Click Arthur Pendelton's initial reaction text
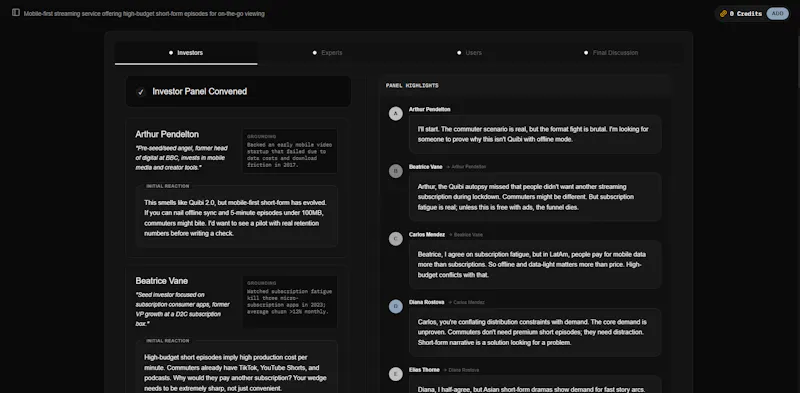The image size is (800, 393). [235, 218]
